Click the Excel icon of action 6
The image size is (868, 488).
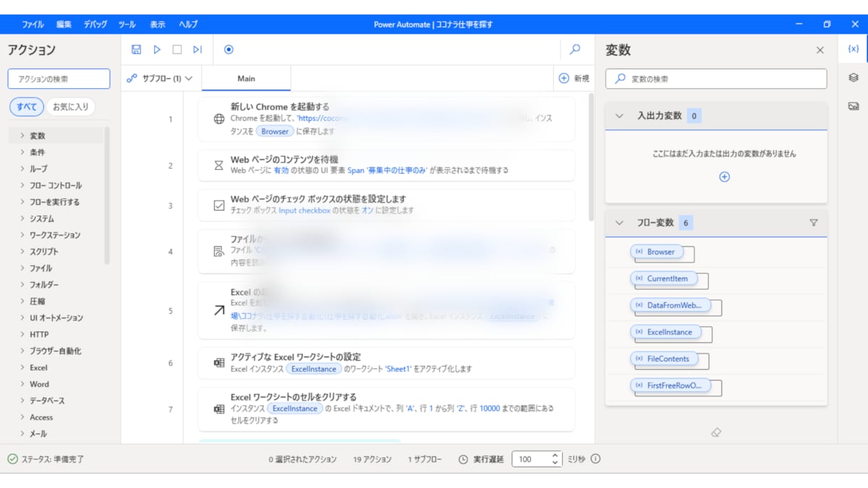pyautogui.click(x=219, y=363)
